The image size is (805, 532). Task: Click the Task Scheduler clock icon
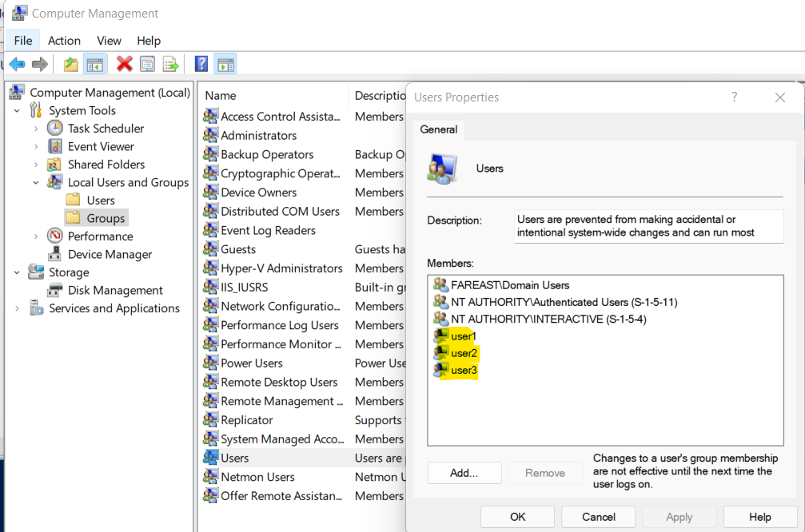[x=55, y=129]
